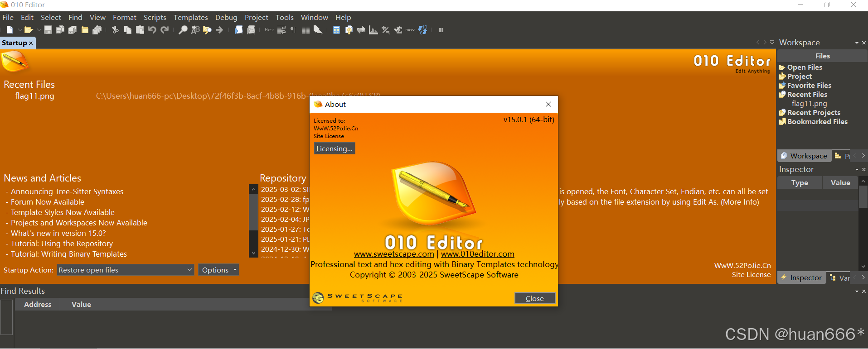Open the Scripts menu
This screenshot has width=868, height=349.
click(155, 17)
